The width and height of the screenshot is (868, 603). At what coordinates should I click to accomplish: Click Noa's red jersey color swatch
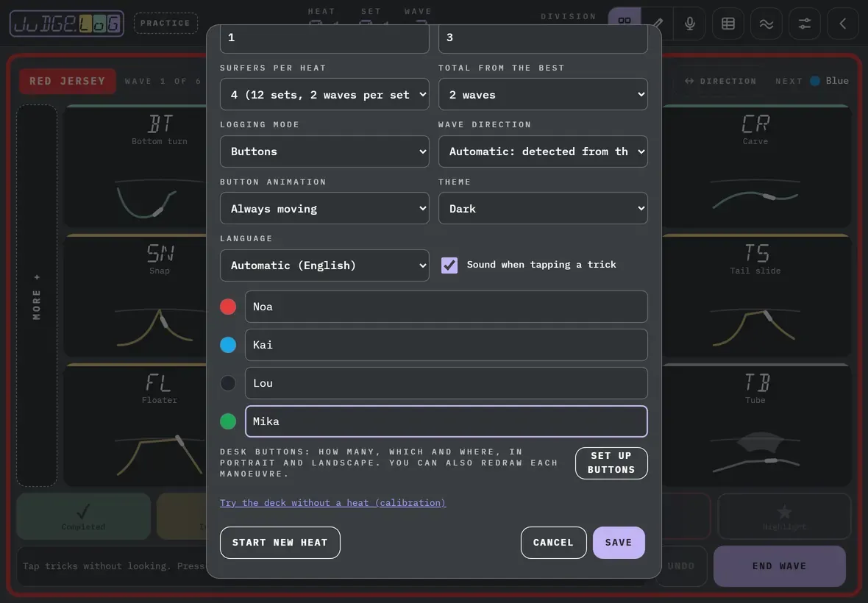pyautogui.click(x=228, y=307)
